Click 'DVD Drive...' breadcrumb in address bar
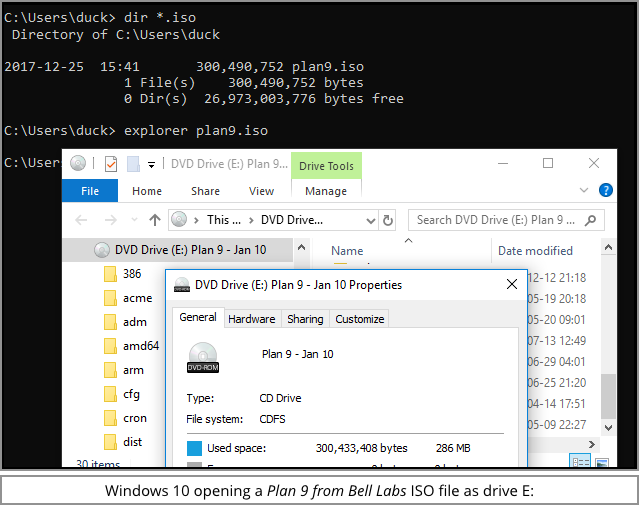Viewport: 639px width, 505px height. [x=292, y=220]
